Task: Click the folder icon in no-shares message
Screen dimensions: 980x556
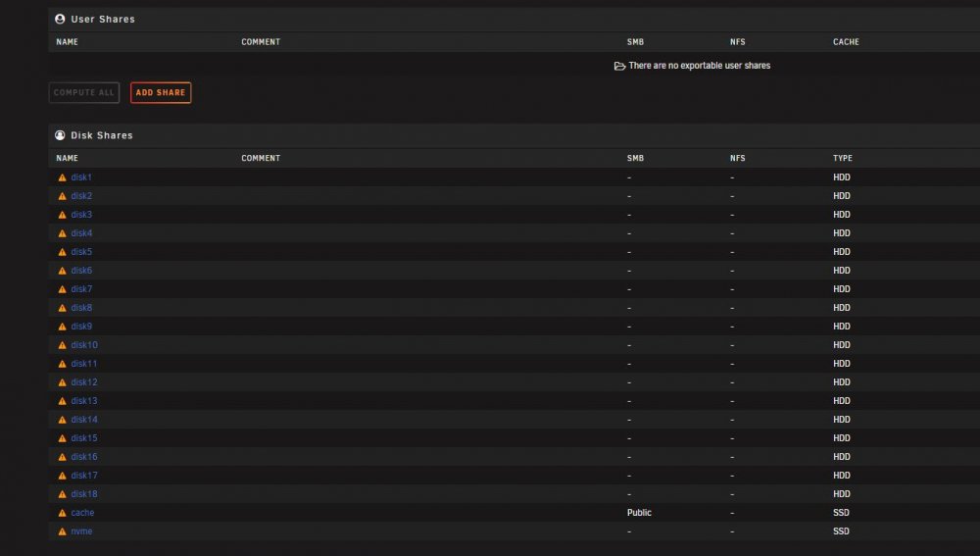Action: [619, 66]
